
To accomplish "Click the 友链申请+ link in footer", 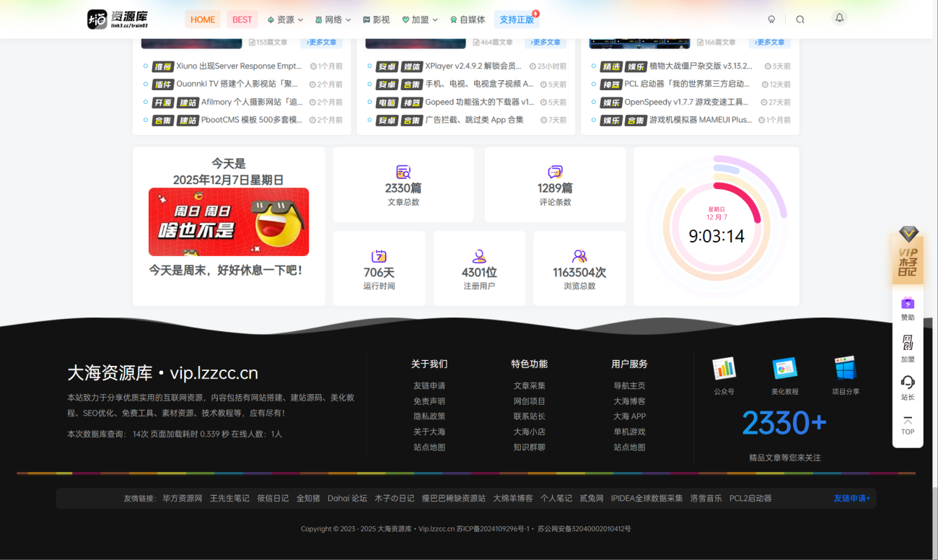I will [x=851, y=498].
